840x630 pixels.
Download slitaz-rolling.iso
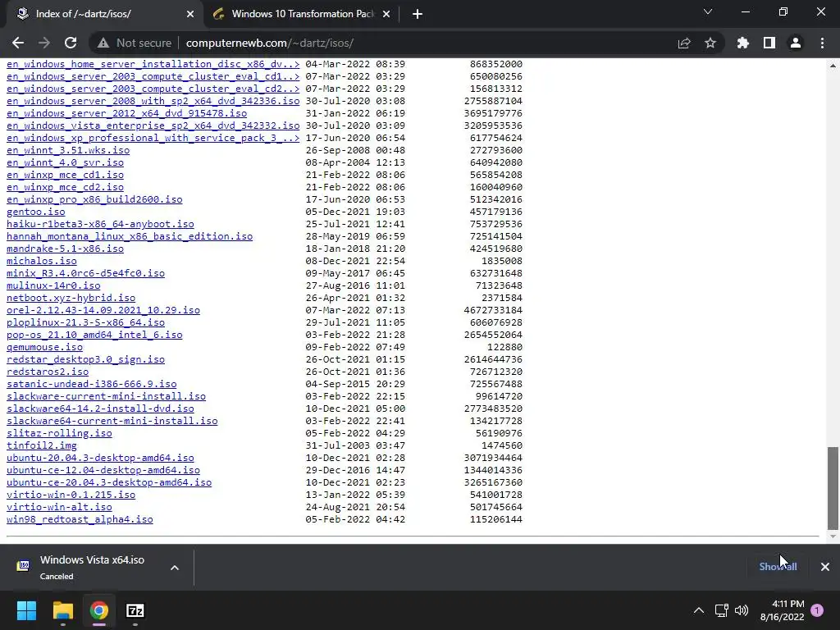(59, 434)
